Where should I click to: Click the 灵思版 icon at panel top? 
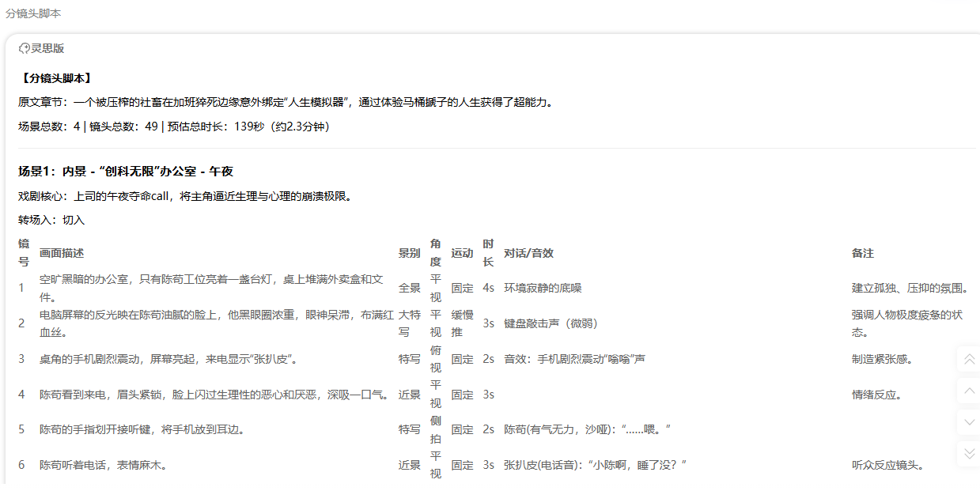pos(25,48)
